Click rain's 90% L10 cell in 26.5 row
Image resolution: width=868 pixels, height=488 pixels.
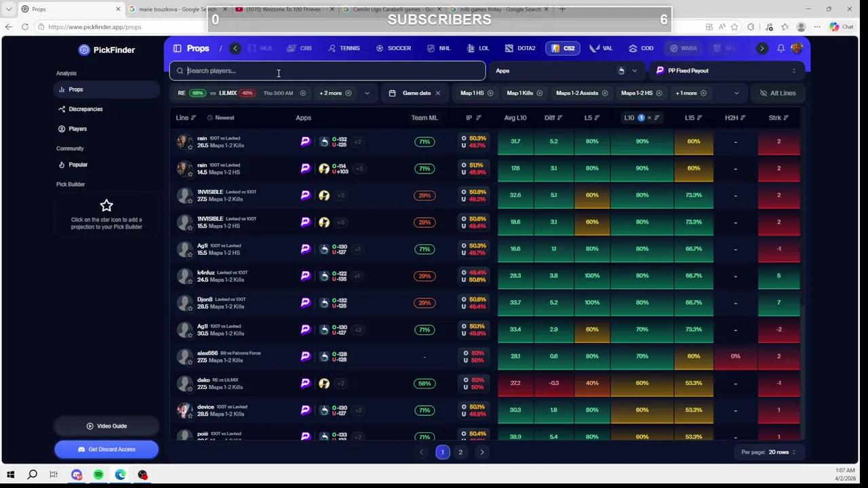pyautogui.click(x=642, y=142)
